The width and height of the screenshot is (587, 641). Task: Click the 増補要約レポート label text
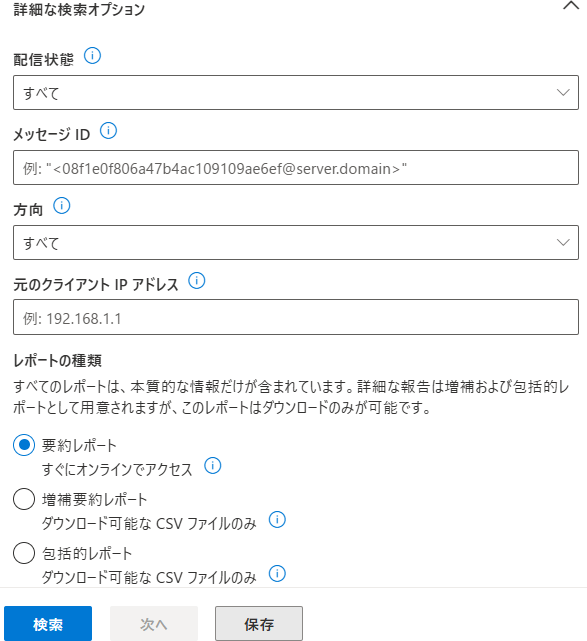click(94, 500)
